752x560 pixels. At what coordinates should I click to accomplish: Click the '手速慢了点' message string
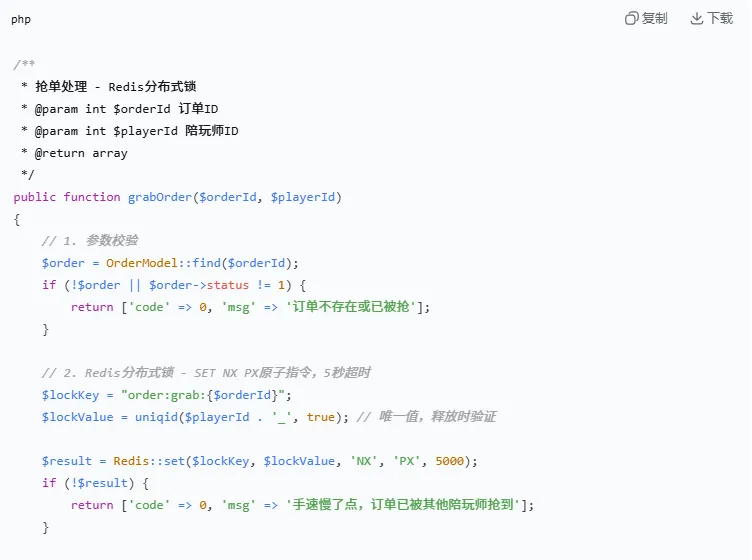coord(403,505)
